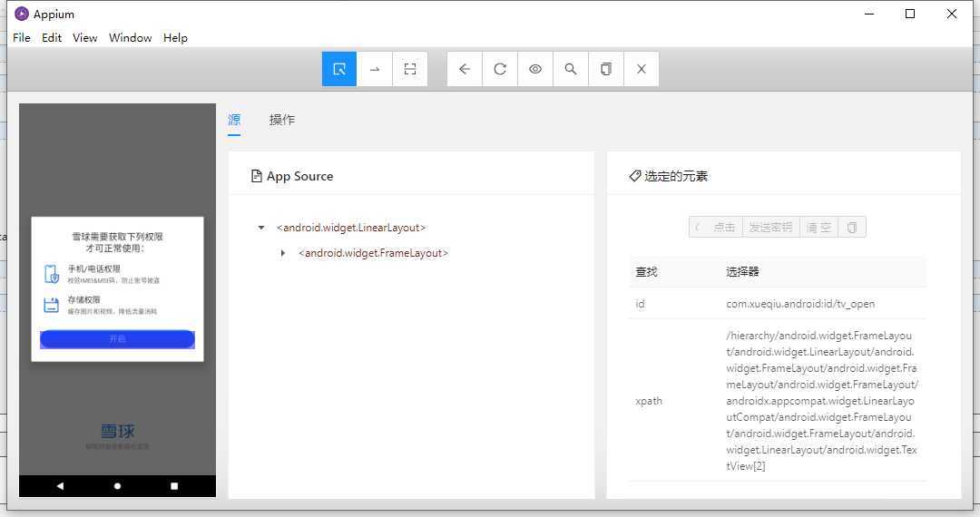Copy attributes with the copy icon button
The height and width of the screenshot is (517, 980).
(x=852, y=228)
